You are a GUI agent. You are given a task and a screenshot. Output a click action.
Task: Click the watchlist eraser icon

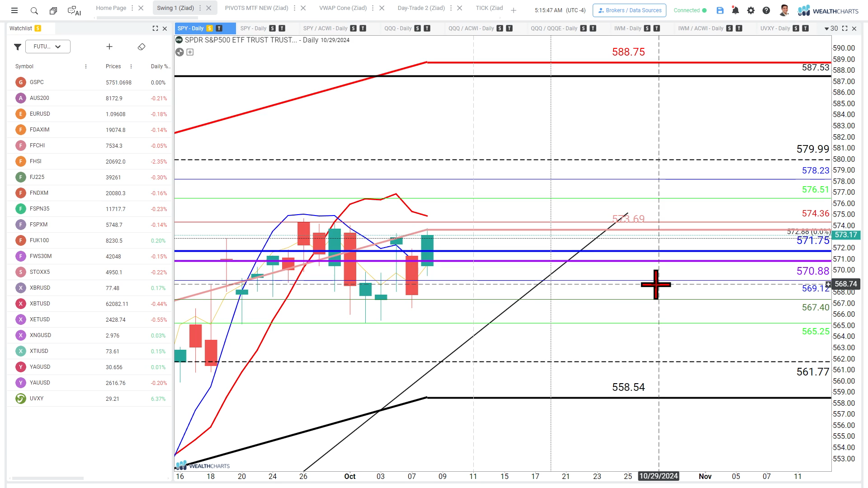[x=142, y=47]
